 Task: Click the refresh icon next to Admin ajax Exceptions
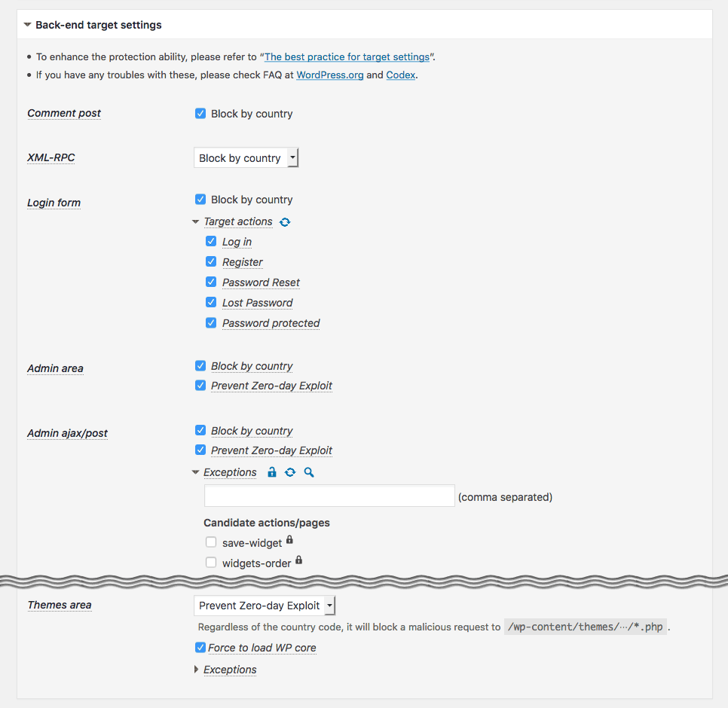[x=290, y=472]
